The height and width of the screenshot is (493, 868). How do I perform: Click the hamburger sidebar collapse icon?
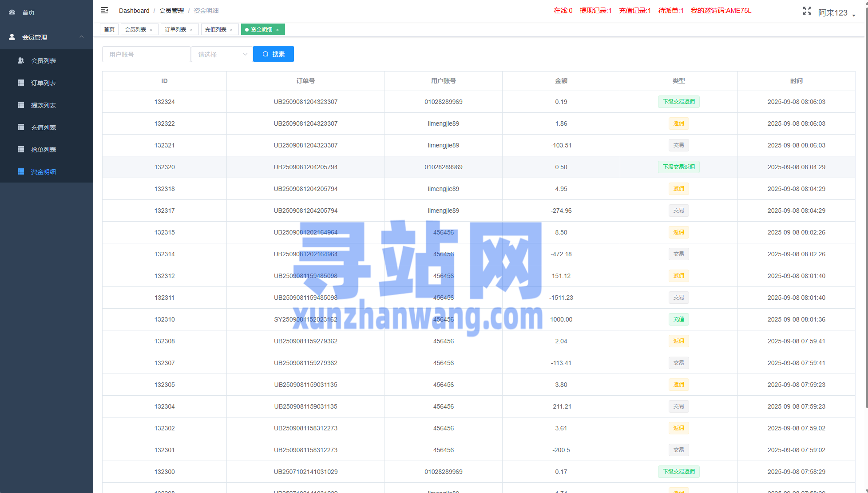[x=104, y=10]
